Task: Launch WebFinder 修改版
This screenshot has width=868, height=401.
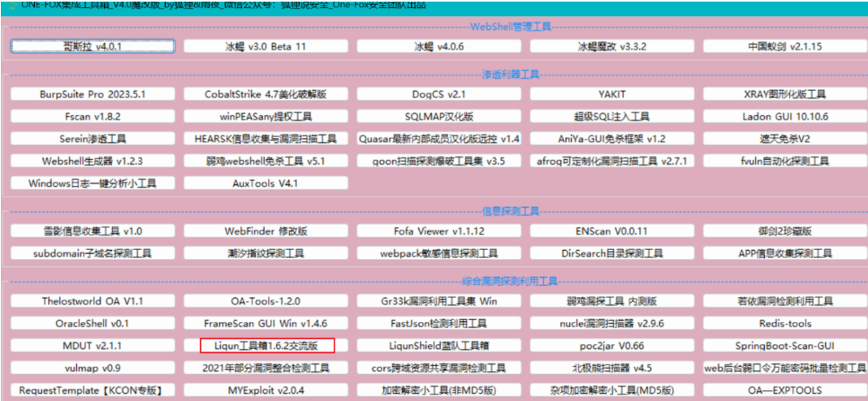Action: click(x=266, y=231)
